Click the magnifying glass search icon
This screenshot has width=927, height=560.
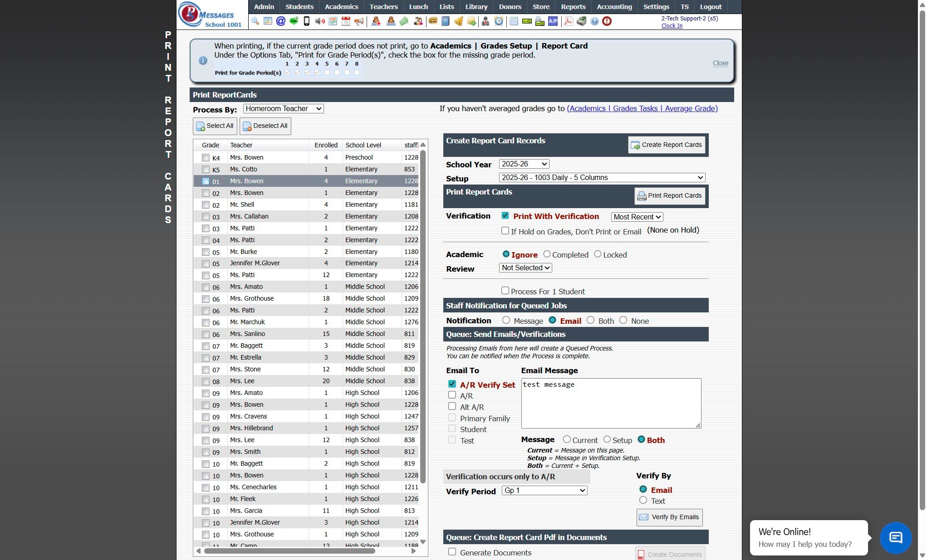point(255,21)
